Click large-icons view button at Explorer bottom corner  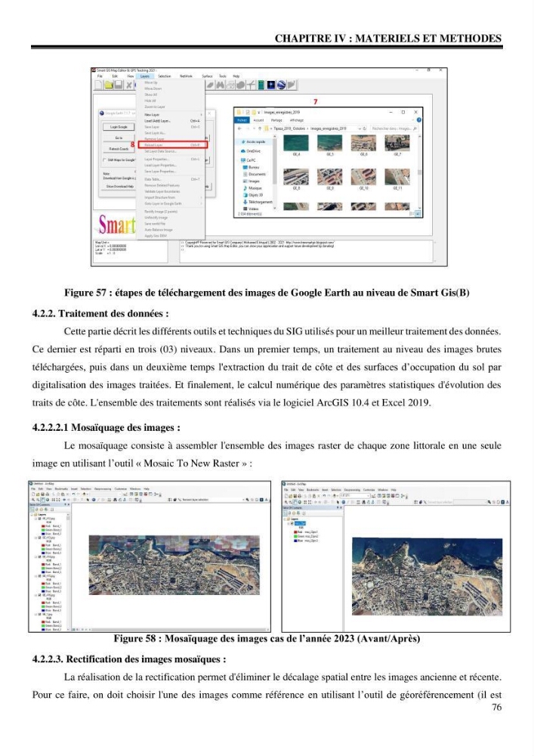(418, 214)
